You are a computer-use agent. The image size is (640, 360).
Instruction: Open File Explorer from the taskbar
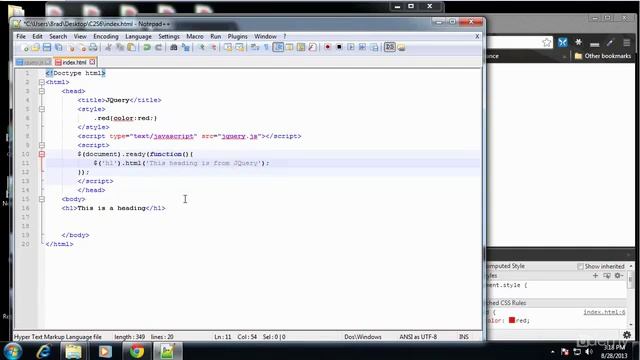pos(73,351)
